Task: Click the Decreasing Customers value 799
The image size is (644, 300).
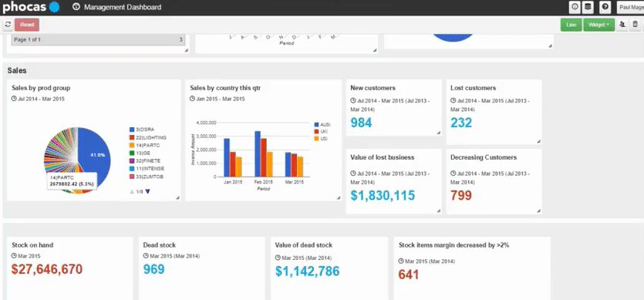Action: point(461,195)
